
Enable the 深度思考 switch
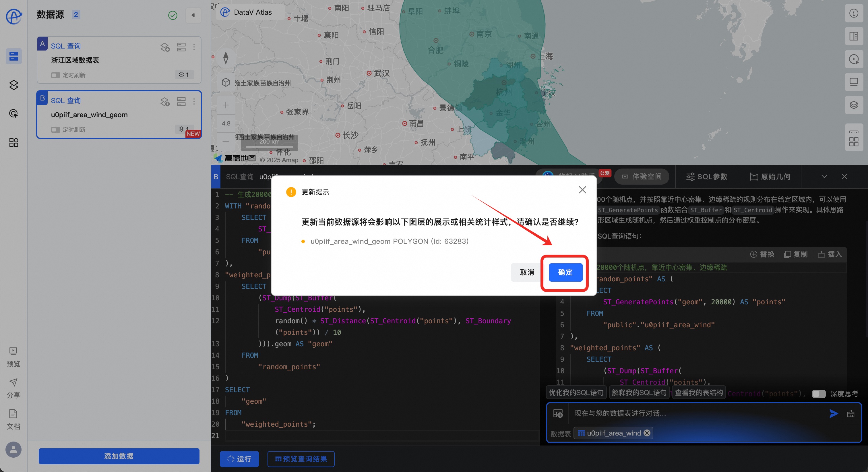tap(818, 394)
